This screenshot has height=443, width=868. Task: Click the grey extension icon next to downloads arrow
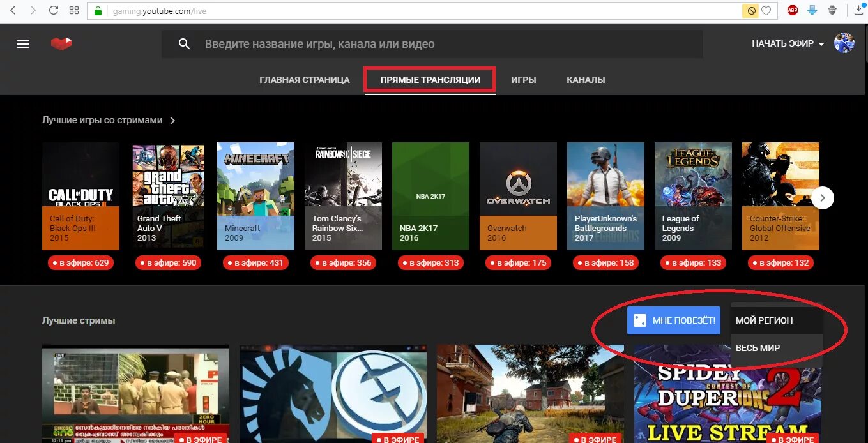832,10
